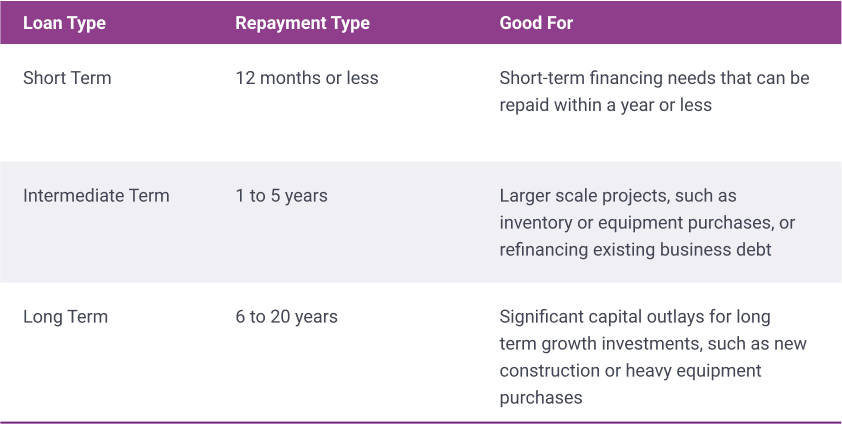Click text inventory or equipment purchases, or

647,223
